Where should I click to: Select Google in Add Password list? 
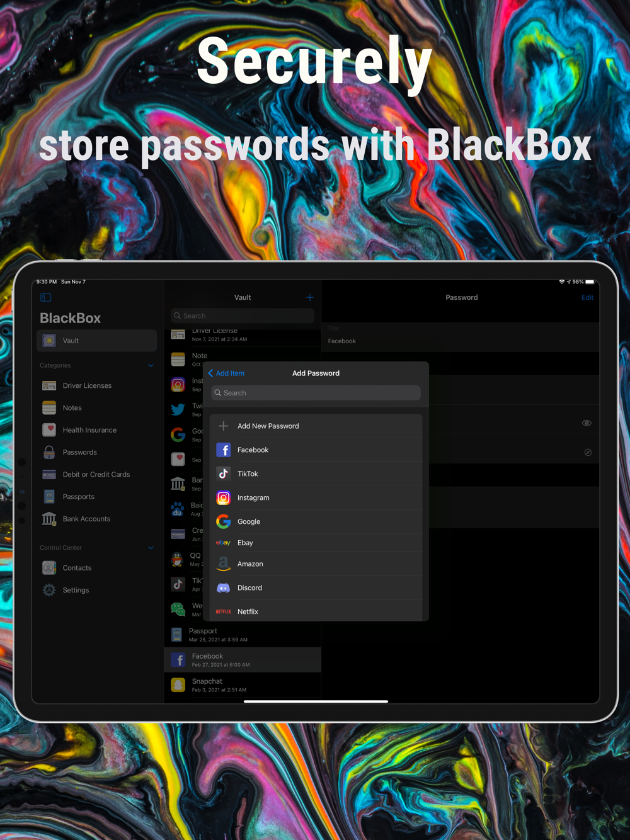316,521
